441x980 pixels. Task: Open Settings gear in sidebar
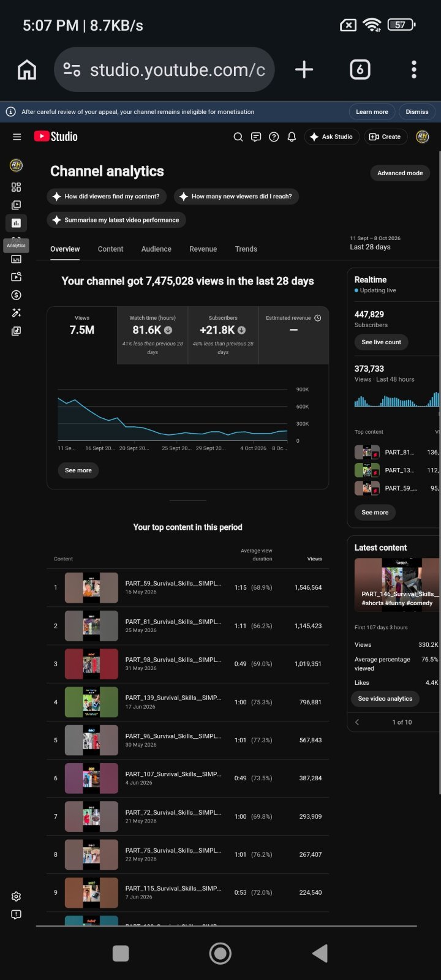pos(17,896)
